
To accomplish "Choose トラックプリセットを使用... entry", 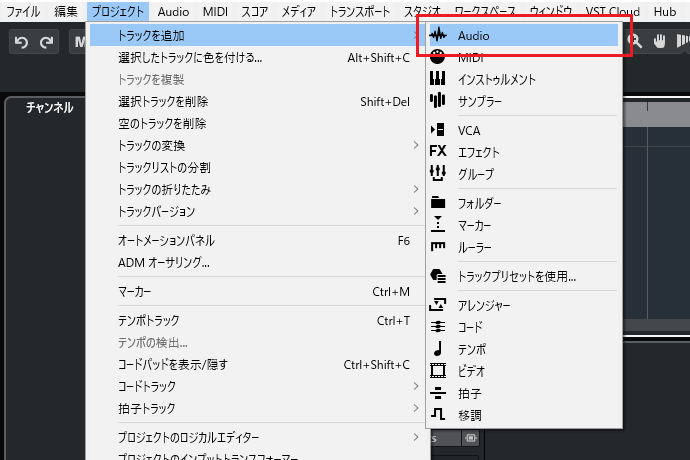I will point(524,276).
